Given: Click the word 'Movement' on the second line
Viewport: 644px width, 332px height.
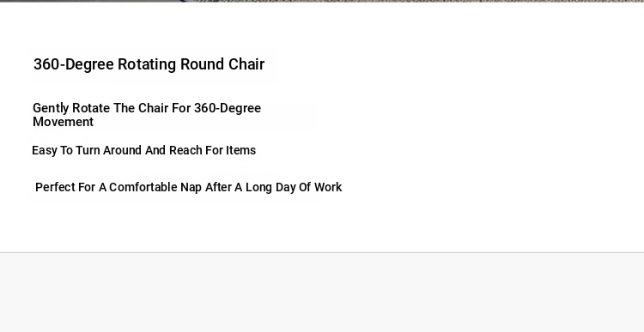Looking at the screenshot, I should point(64,122).
